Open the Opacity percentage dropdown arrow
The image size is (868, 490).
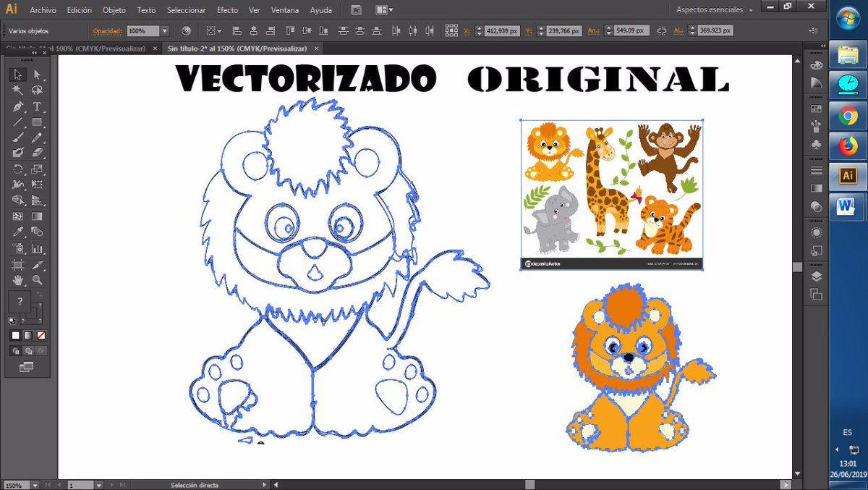(x=165, y=31)
